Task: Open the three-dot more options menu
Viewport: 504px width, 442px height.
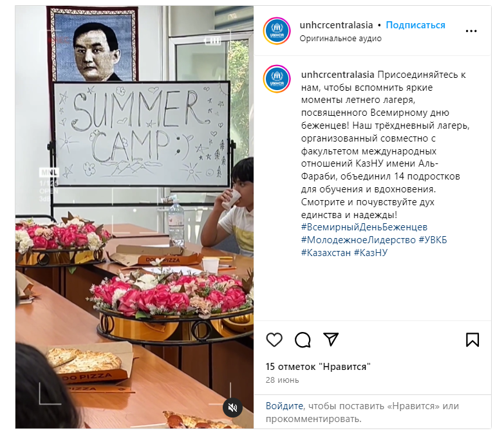Action: 471,31
